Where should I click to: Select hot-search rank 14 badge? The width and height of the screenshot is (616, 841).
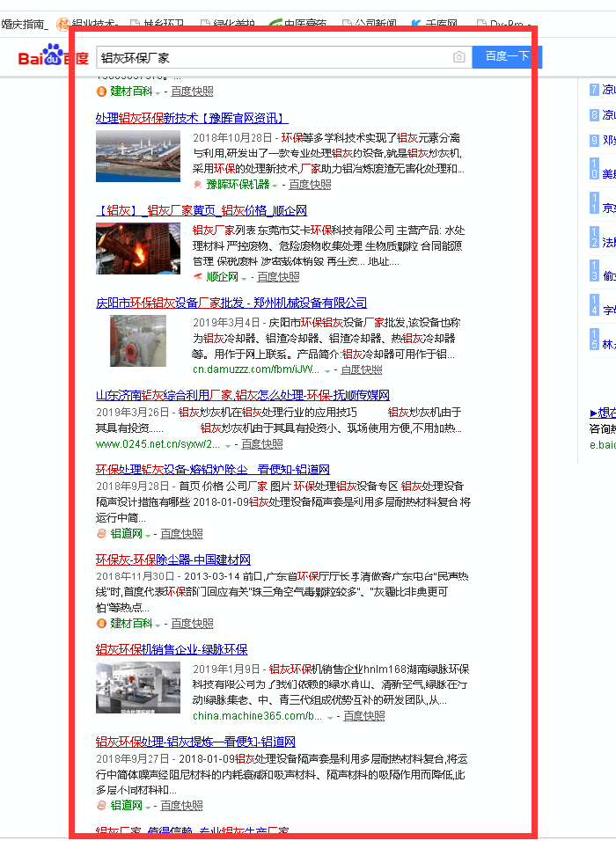tap(594, 304)
